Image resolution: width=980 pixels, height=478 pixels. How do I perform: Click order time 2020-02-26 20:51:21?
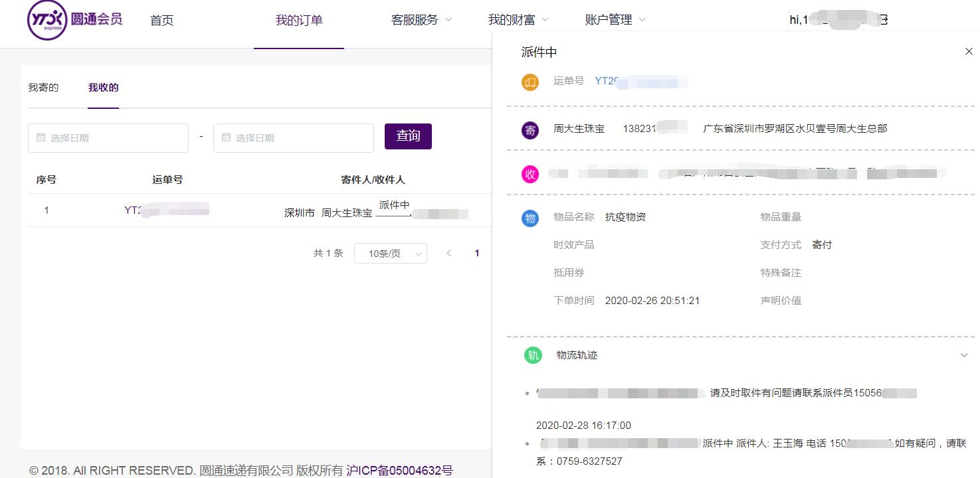click(x=652, y=301)
